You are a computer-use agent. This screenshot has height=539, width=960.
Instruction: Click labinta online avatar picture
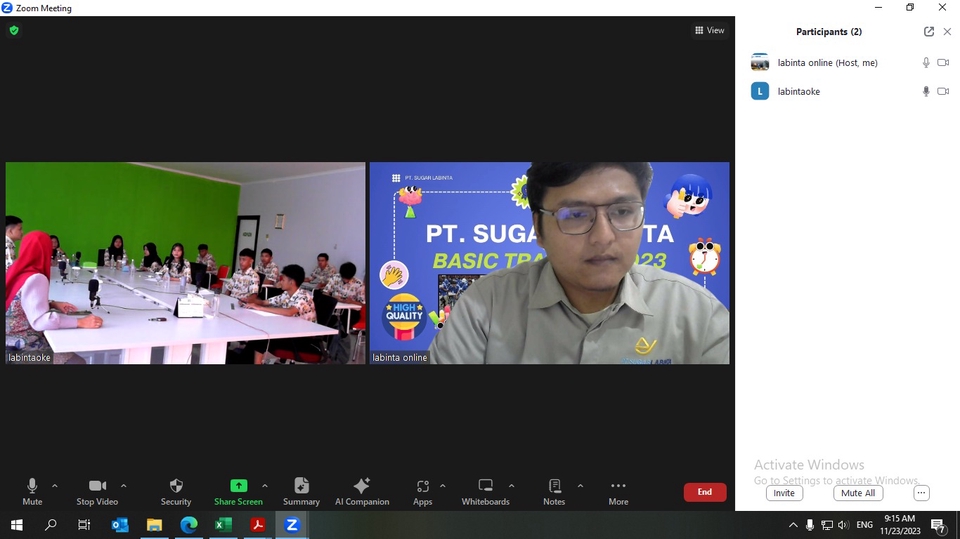click(760, 62)
